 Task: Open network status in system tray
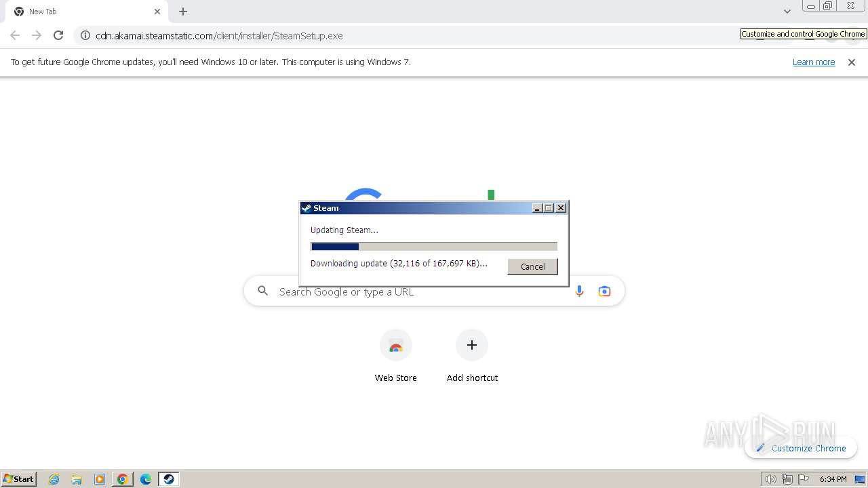[x=787, y=479]
